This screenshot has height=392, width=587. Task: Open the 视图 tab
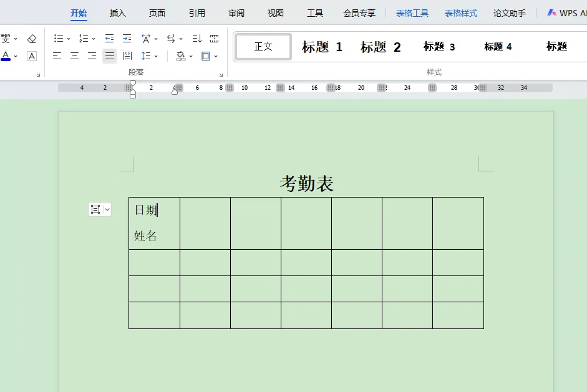pos(276,13)
